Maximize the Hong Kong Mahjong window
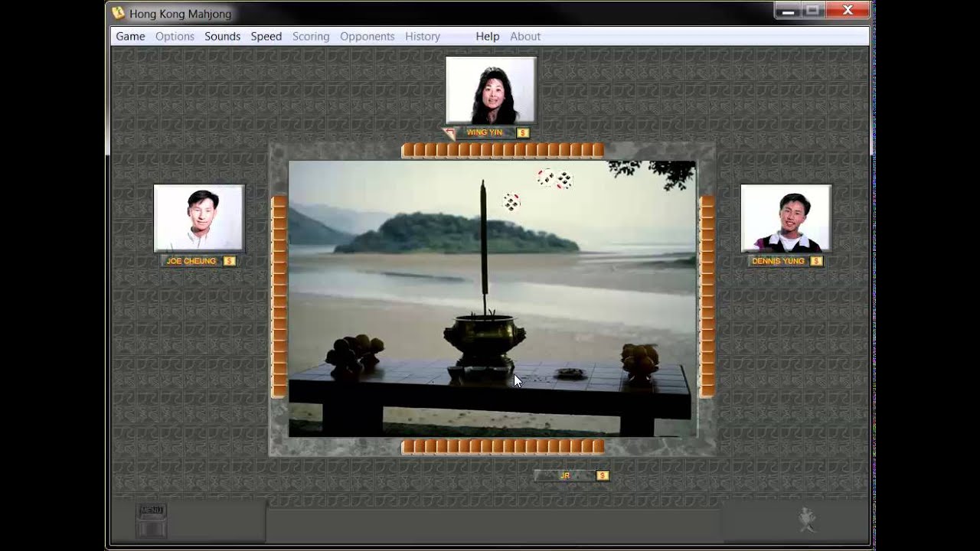Screen dimensions: 980x551 812,10
